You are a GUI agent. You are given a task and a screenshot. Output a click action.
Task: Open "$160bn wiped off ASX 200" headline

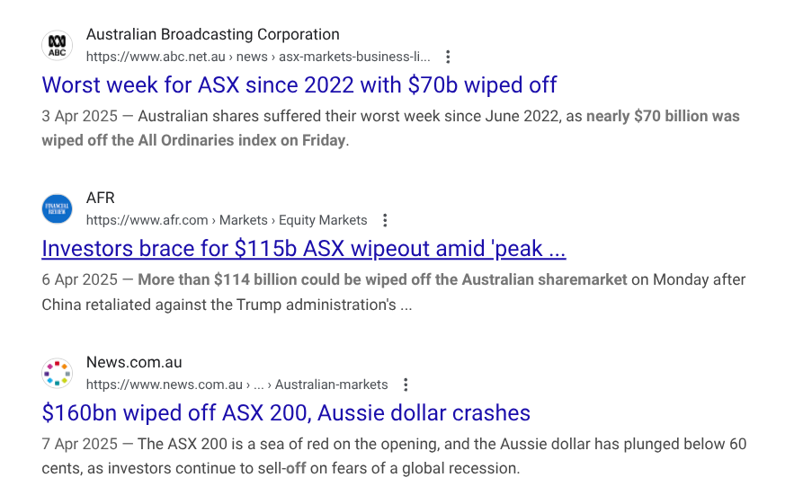pyautogui.click(x=286, y=413)
